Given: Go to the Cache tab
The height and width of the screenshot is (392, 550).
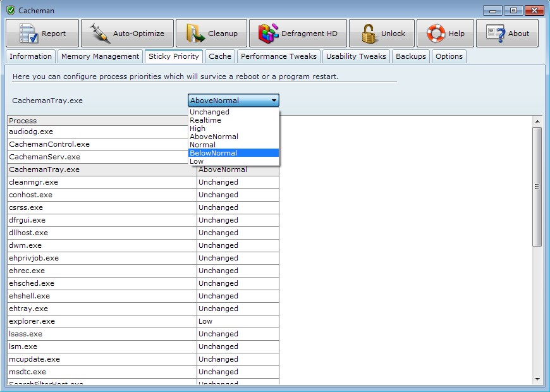Looking at the screenshot, I should pyautogui.click(x=220, y=56).
